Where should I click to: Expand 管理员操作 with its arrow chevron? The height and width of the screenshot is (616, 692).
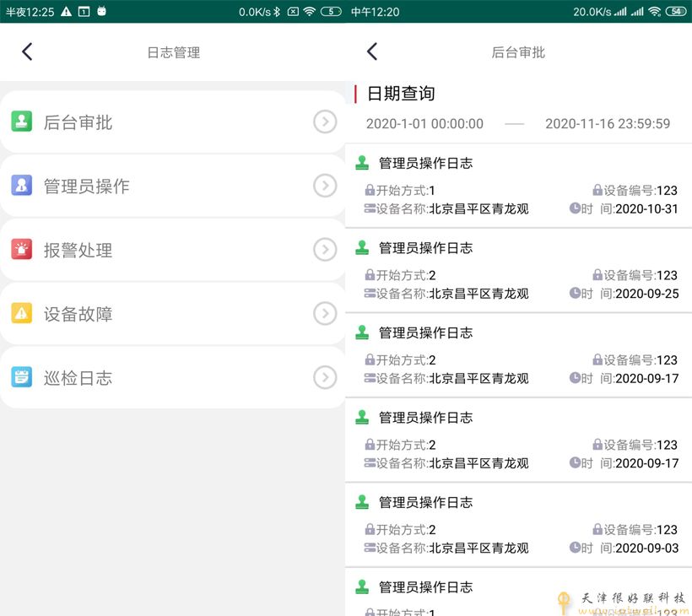(325, 186)
